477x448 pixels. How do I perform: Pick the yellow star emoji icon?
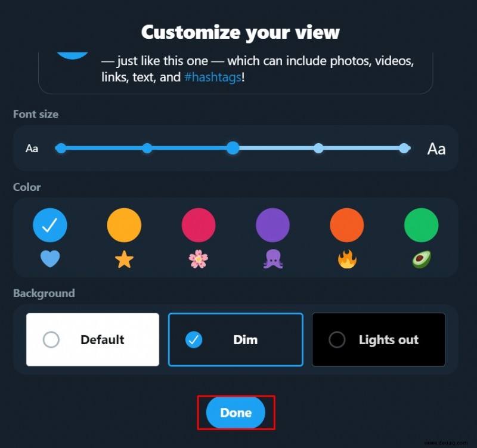tap(124, 259)
